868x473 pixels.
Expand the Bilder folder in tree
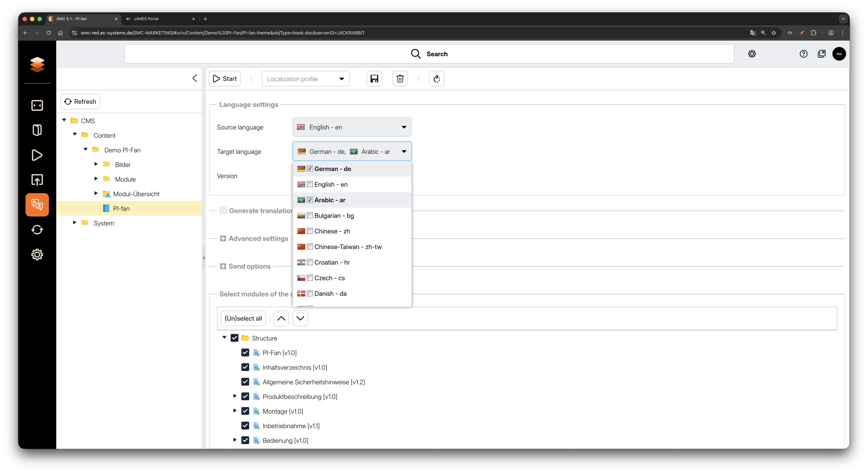[96, 164]
